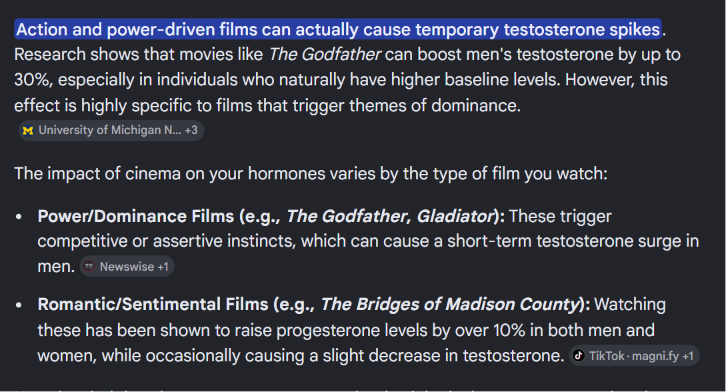Click the TikTok logo icon
Viewport: 726px width, 392px height.
click(578, 355)
